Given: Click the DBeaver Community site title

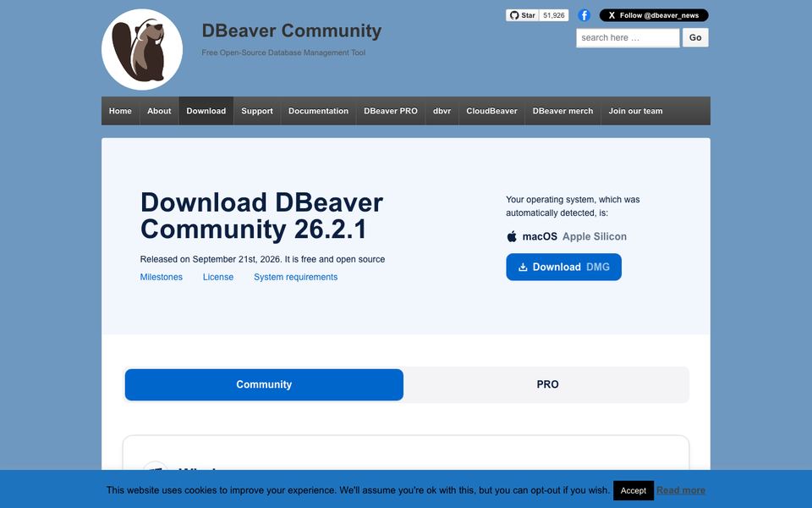Looking at the screenshot, I should pos(292,30).
